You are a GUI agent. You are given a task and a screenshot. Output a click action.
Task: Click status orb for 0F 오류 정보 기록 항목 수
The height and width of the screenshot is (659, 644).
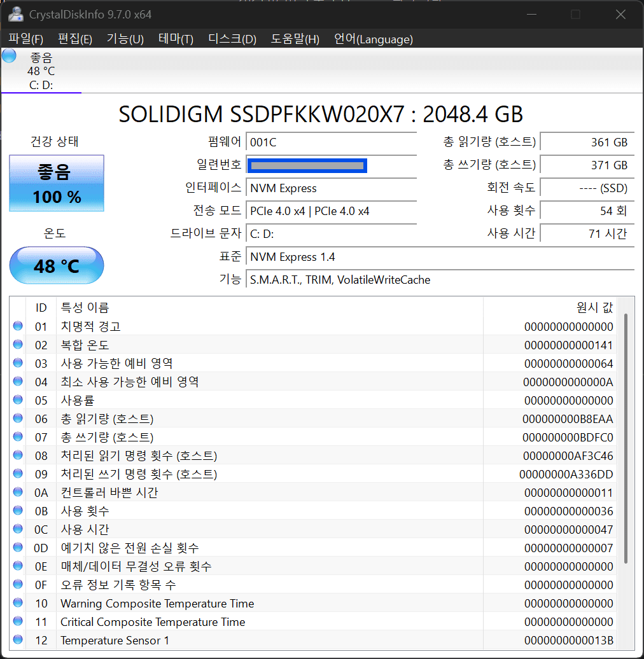click(x=18, y=584)
